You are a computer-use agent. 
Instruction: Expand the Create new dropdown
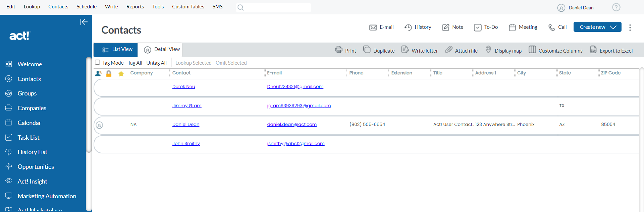pyautogui.click(x=597, y=27)
